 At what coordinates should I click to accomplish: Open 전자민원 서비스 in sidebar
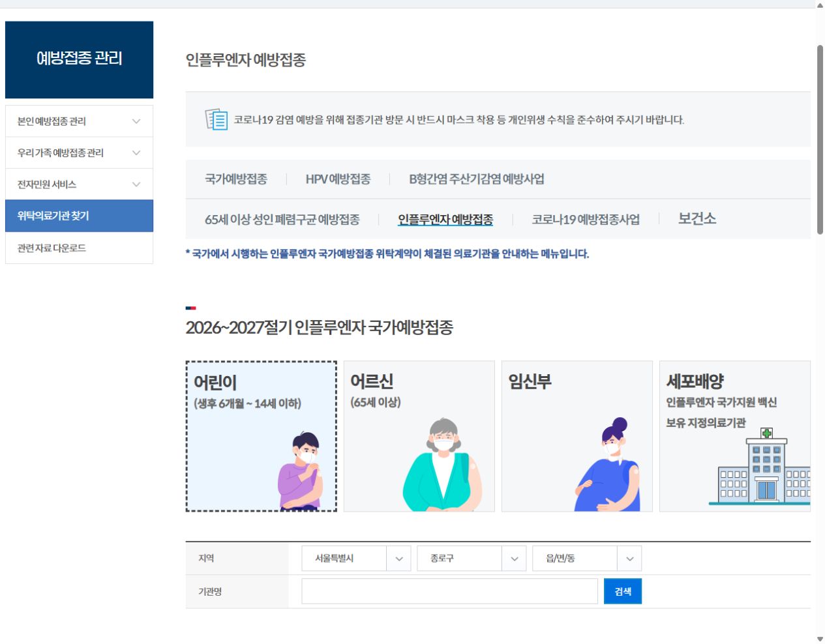click(79, 184)
